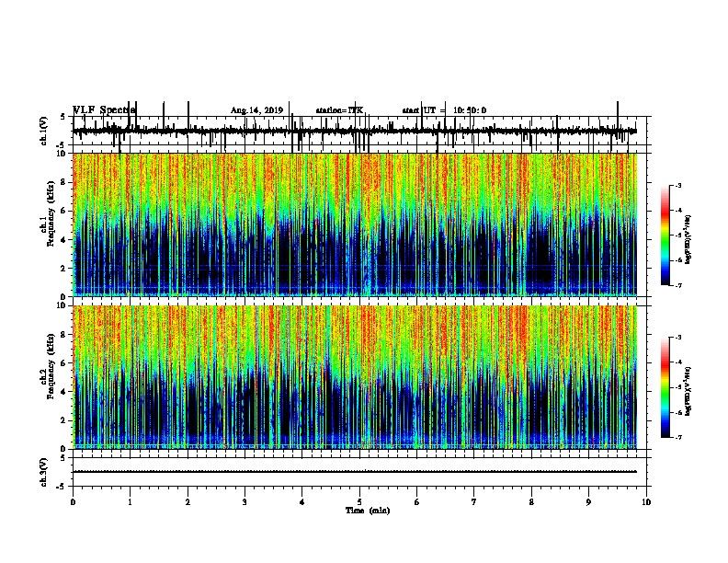Click the "2" tick on the time axis
Screen dimensions: 728x563
tap(188, 502)
